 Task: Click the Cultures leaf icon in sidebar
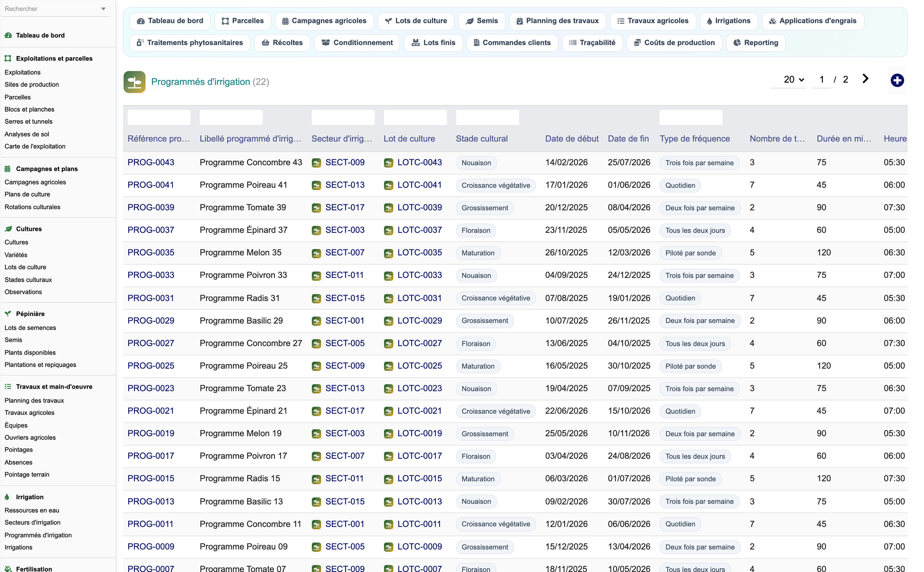click(8, 229)
